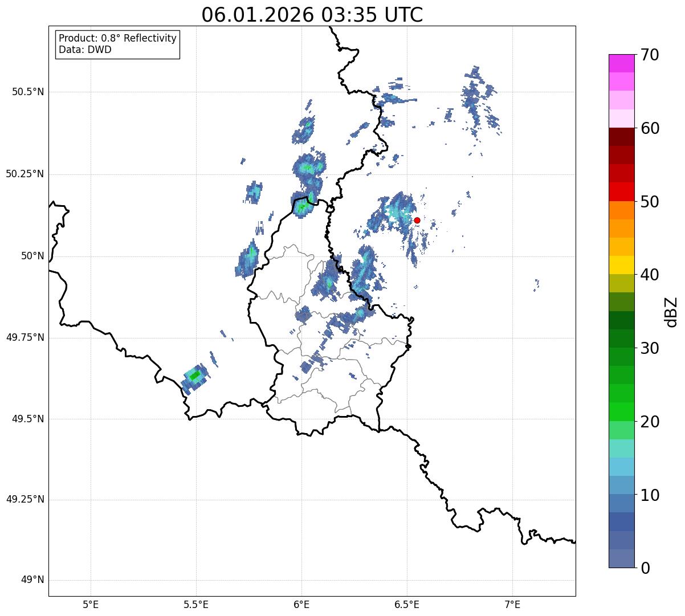Screen dimensions: 685x616
Task: Click the green radar echo near 5.5°E
Action: pyautogui.click(x=195, y=376)
